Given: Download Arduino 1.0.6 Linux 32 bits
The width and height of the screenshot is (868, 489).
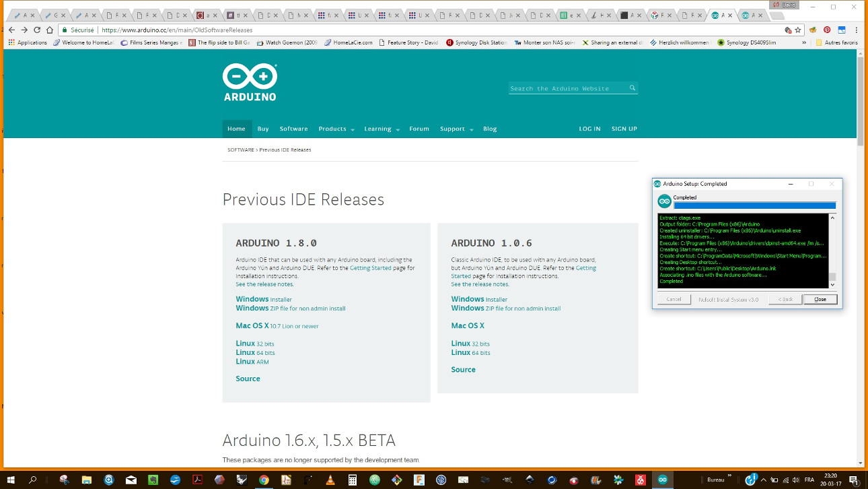Looking at the screenshot, I should point(470,344).
